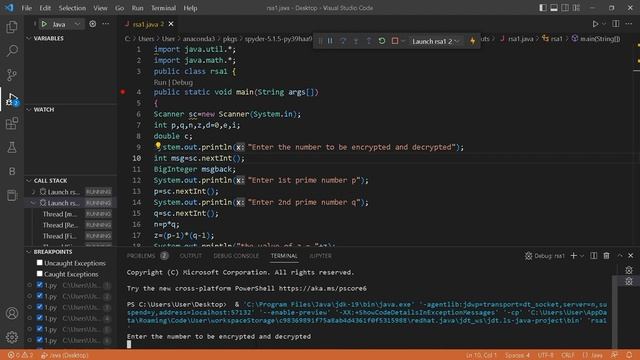Image resolution: width=640 pixels, height=360 pixels.
Task: Uncheck the first 1.py breakpoint
Action: (40, 285)
